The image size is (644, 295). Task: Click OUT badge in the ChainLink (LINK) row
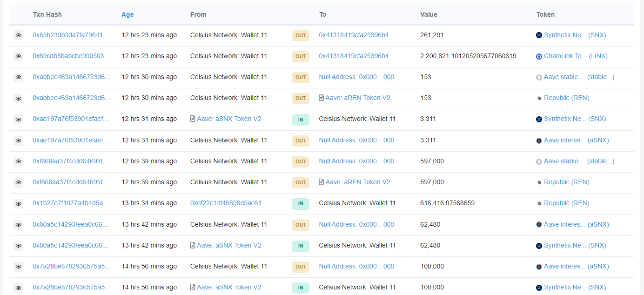point(301,56)
